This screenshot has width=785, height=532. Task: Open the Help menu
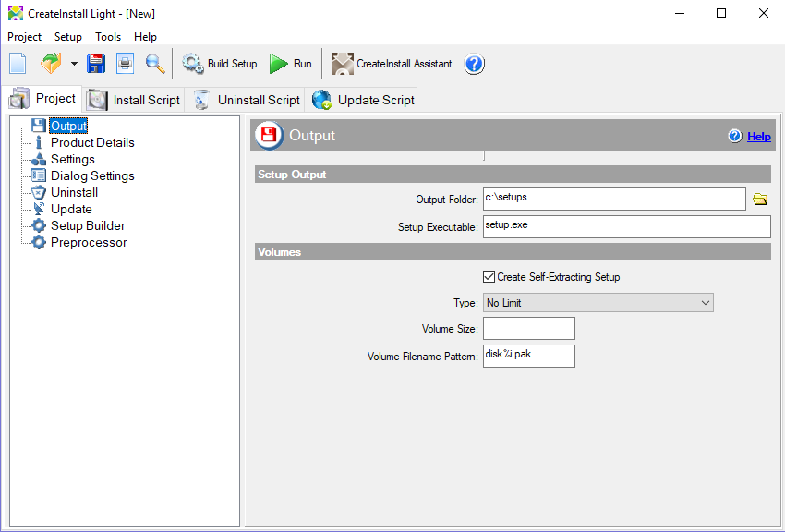[x=145, y=37]
